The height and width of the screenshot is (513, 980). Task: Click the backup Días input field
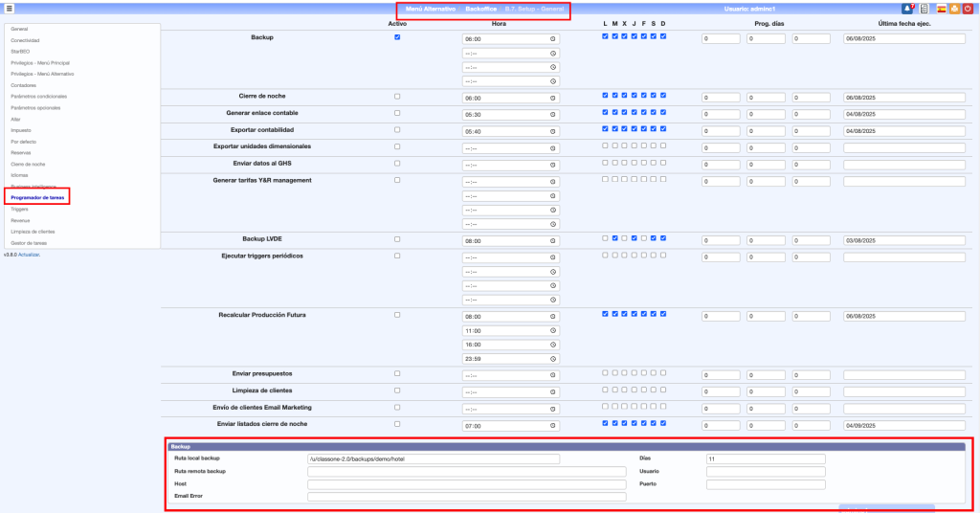[x=765, y=459]
